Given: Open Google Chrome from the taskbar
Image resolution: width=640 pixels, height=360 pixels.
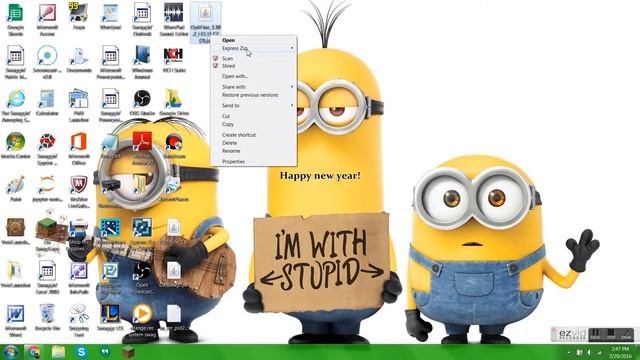Looking at the screenshot, I should (x=34, y=352).
